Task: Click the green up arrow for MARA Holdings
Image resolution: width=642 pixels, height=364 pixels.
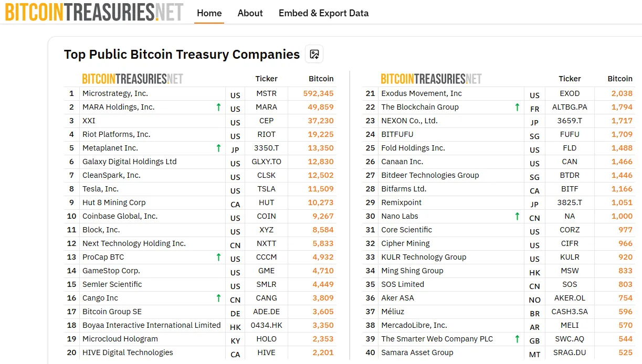Action: point(218,107)
